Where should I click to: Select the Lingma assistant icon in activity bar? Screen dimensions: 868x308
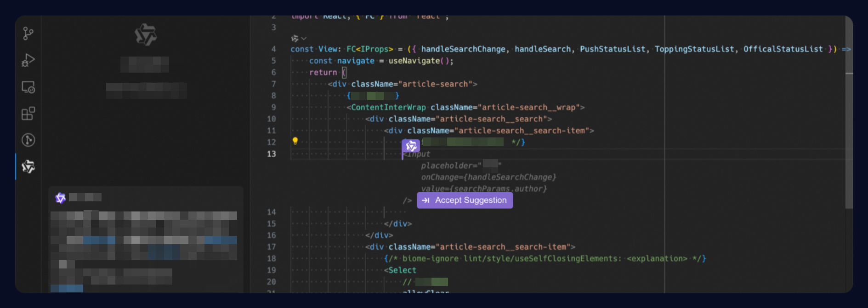tap(28, 166)
